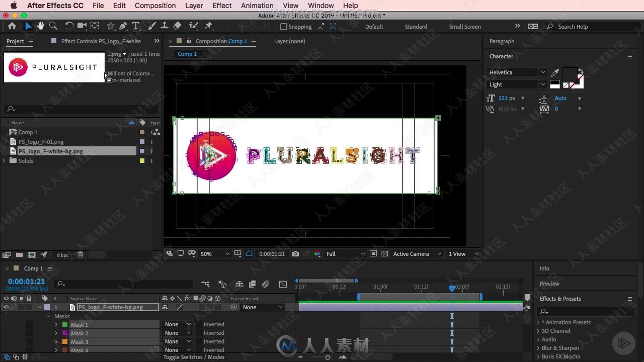The height and width of the screenshot is (362, 644).
Task: Click the Region of Interest icon
Action: point(373,254)
